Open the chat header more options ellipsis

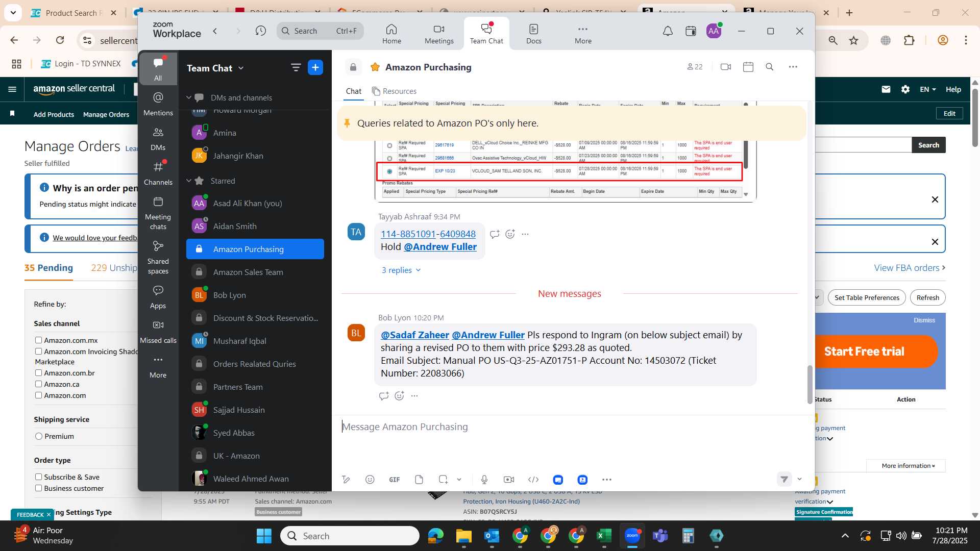point(793,67)
